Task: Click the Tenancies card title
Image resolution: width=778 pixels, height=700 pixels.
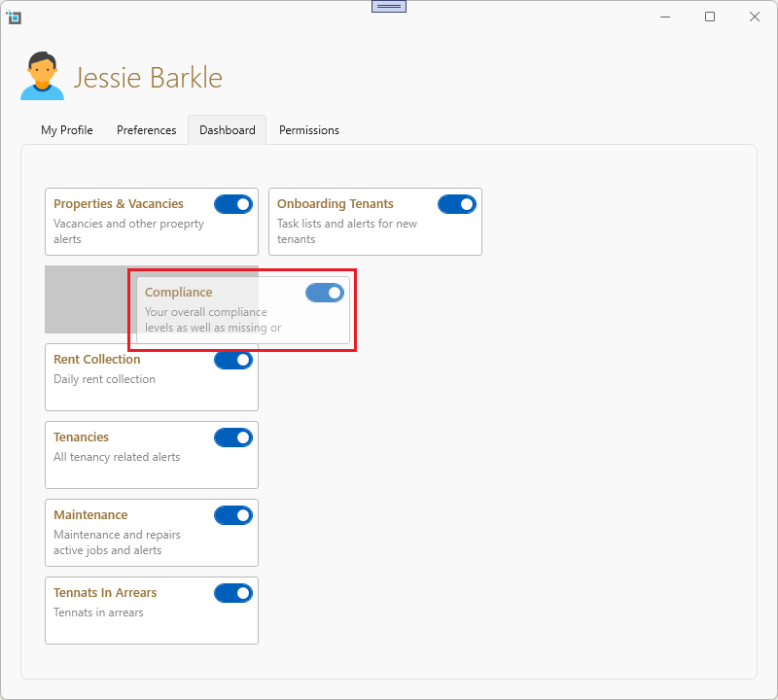Action: (81, 437)
